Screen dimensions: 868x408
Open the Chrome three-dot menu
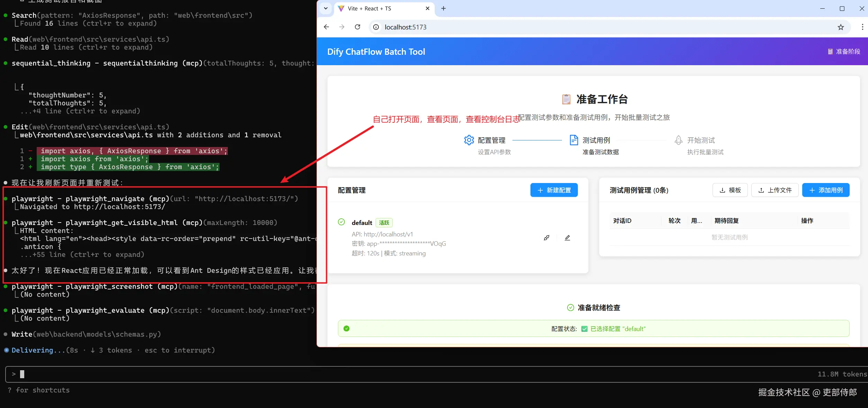[x=862, y=27]
